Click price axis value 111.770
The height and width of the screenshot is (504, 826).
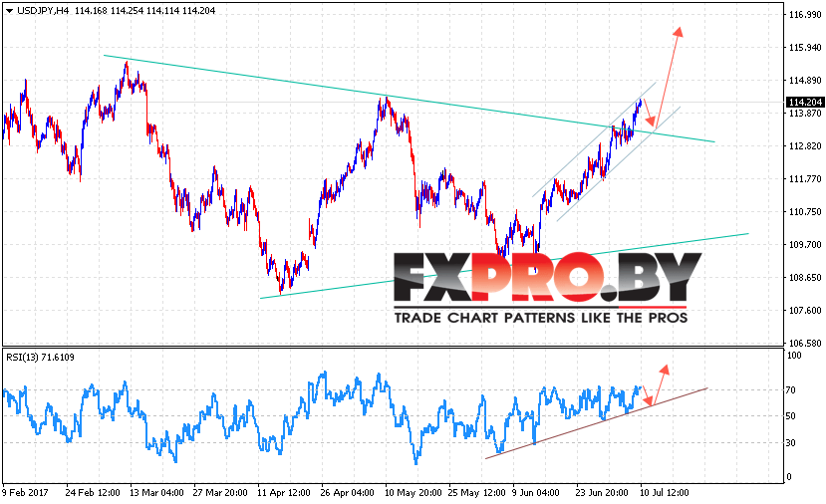pyautogui.click(x=805, y=179)
